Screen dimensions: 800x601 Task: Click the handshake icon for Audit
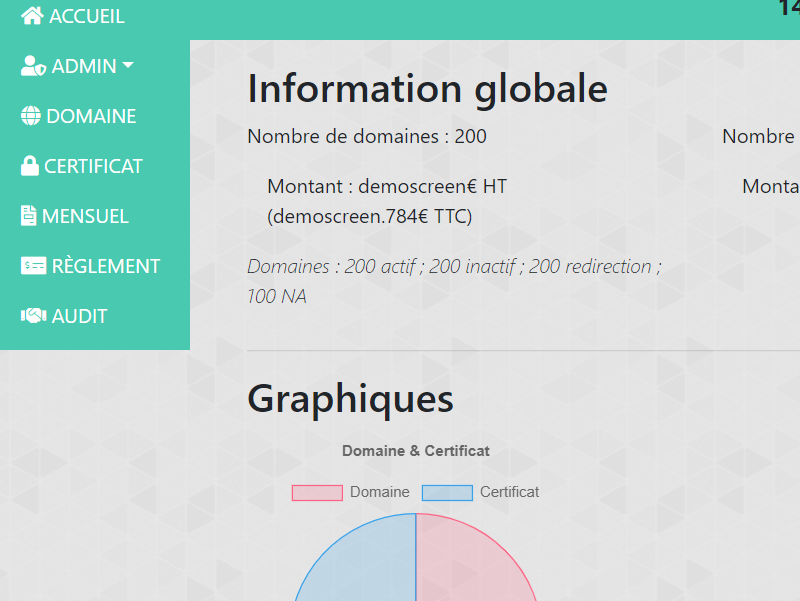coord(34,316)
